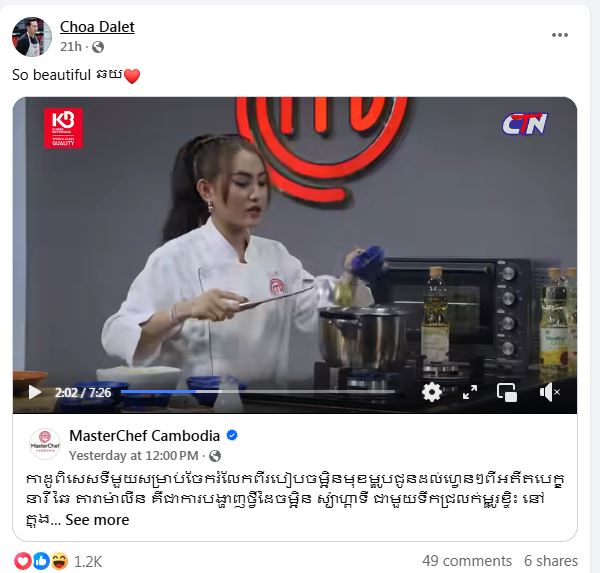This screenshot has width=600, height=573.
Task: Expand caption with See more
Action: click(x=97, y=520)
